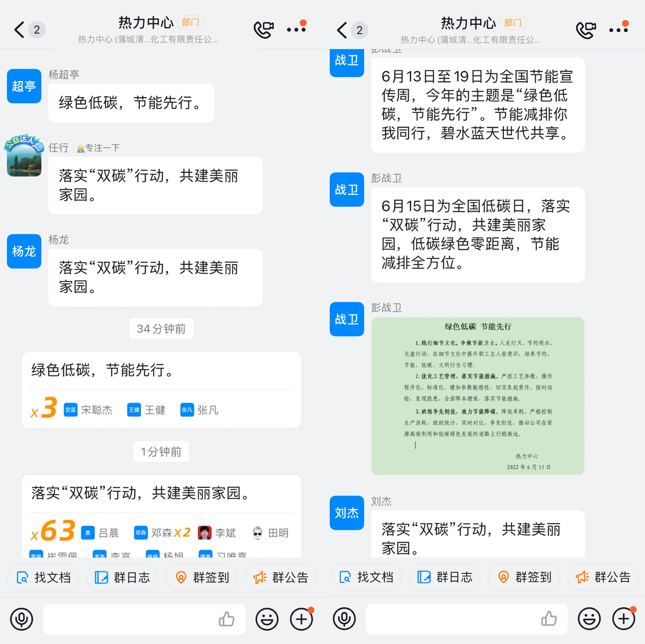Tap 田明's sketch avatar in the reaction list

[x=257, y=533]
